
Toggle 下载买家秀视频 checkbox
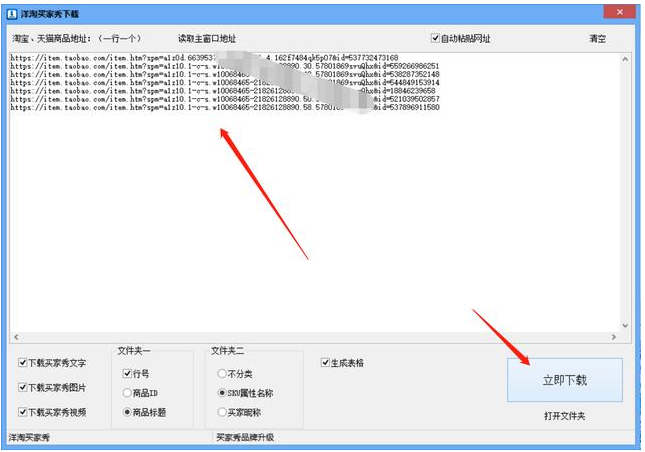click(23, 412)
